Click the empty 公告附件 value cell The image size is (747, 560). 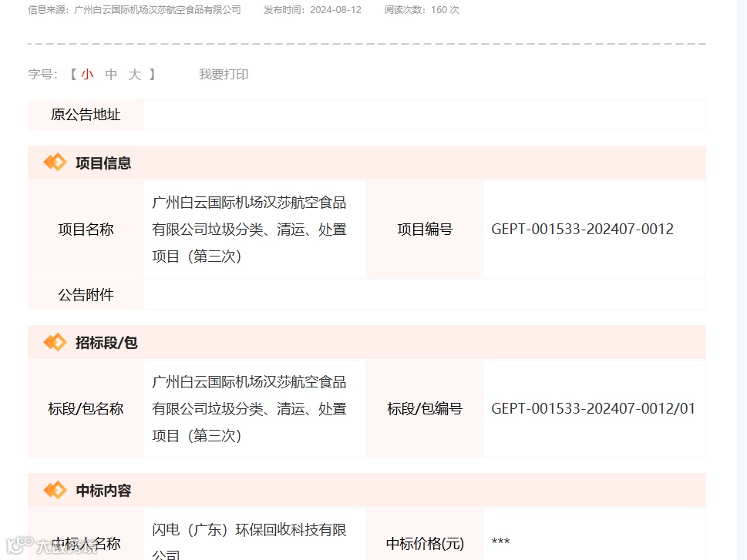[425, 295]
